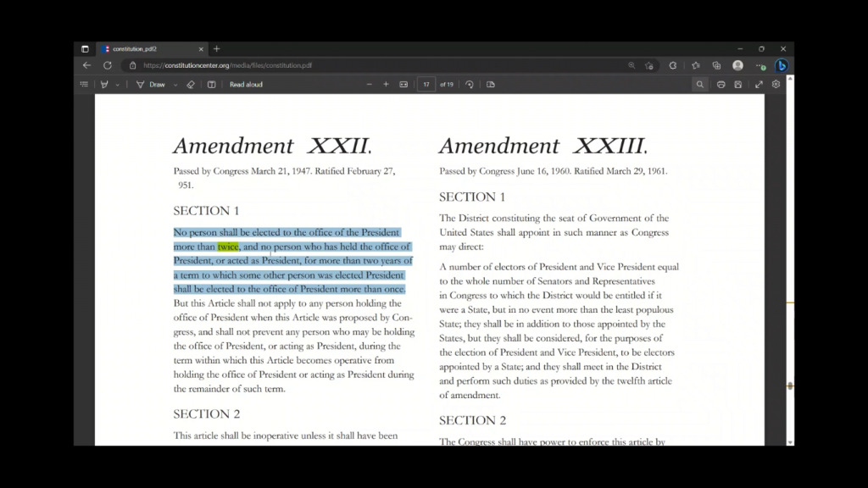Image resolution: width=868 pixels, height=488 pixels.
Task: Open the user profile menu
Action: (x=738, y=65)
